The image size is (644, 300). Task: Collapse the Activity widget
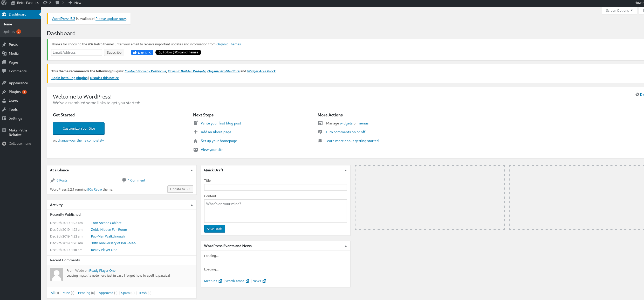pyautogui.click(x=192, y=205)
